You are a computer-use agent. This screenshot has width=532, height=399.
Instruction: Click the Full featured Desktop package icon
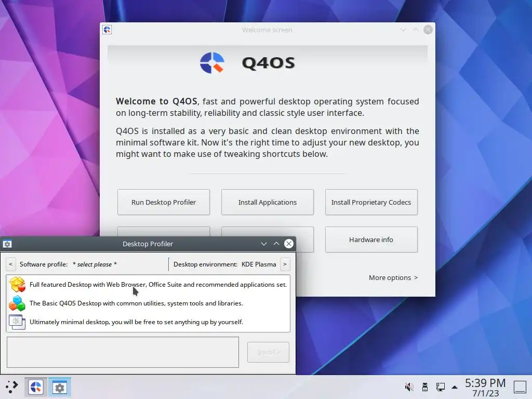click(17, 284)
